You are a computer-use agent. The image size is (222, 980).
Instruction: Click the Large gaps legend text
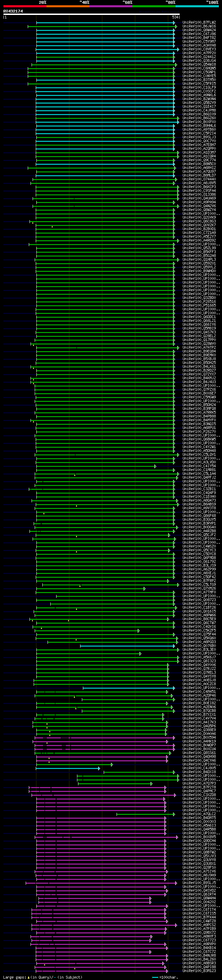pos(43,977)
